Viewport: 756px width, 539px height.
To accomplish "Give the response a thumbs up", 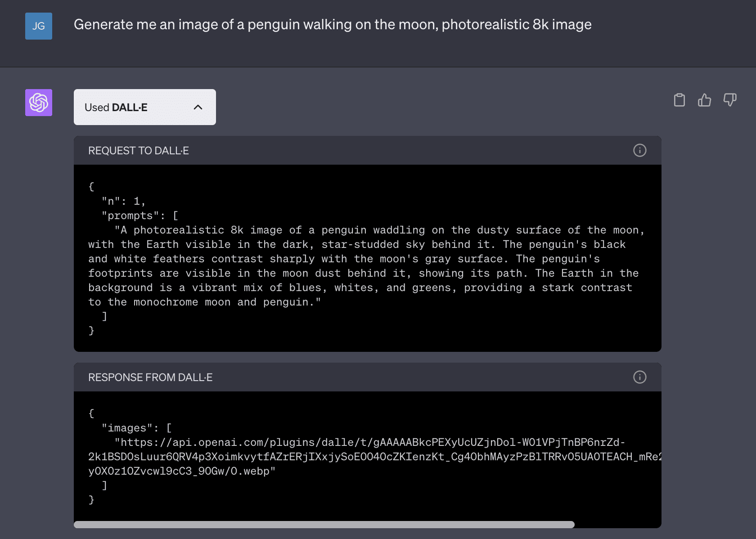I will click(705, 100).
